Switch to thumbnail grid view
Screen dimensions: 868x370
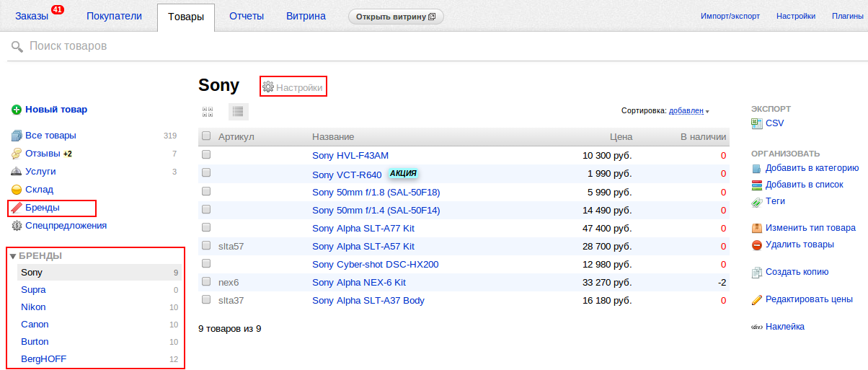(208, 112)
